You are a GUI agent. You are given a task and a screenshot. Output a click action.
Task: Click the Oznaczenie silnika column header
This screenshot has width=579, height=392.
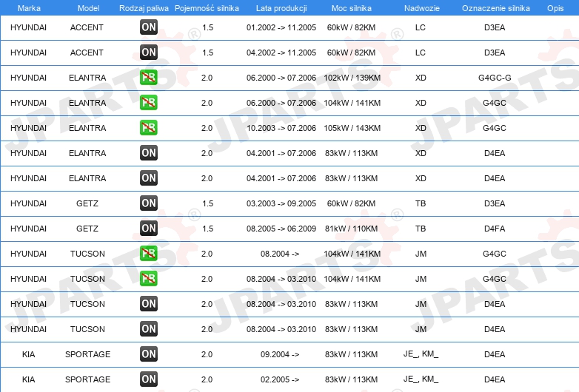pos(496,8)
